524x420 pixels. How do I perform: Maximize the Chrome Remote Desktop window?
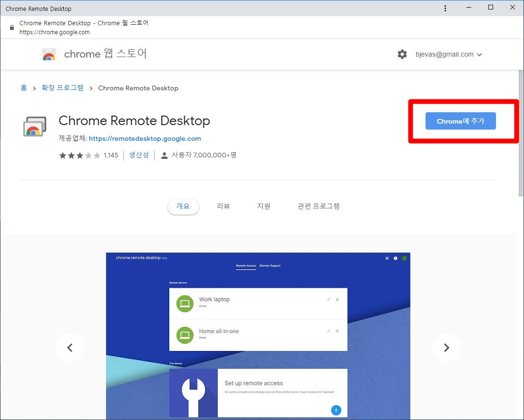pyautogui.click(x=491, y=7)
